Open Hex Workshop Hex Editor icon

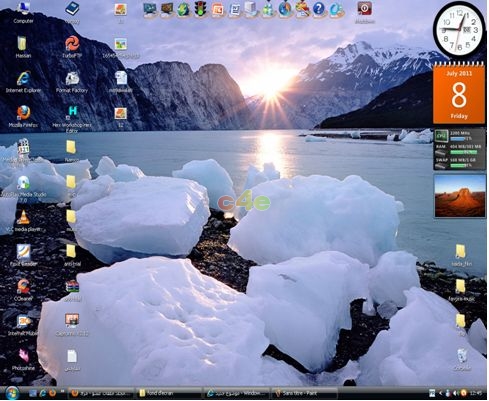(72, 118)
